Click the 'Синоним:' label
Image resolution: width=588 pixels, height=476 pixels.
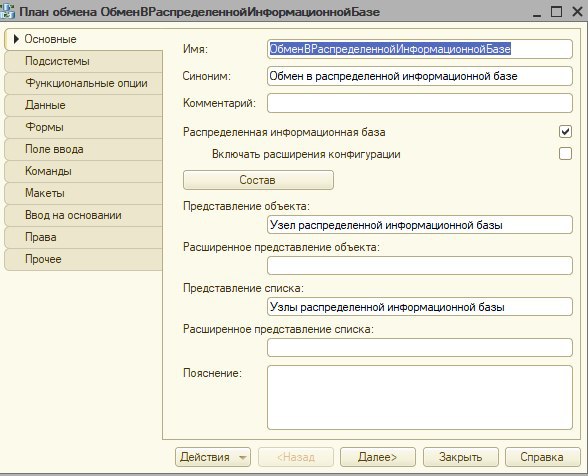click(x=207, y=76)
